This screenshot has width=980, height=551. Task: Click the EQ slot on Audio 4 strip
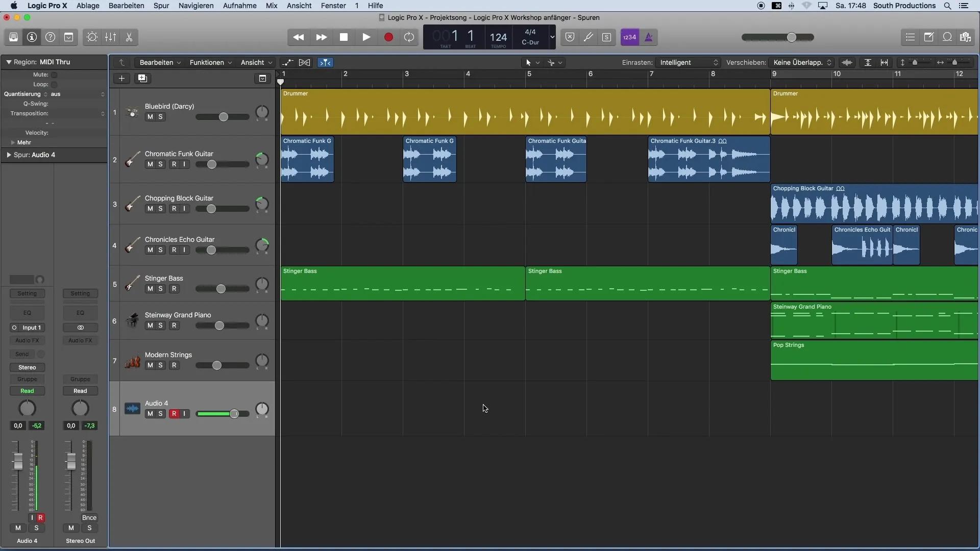pyautogui.click(x=27, y=313)
